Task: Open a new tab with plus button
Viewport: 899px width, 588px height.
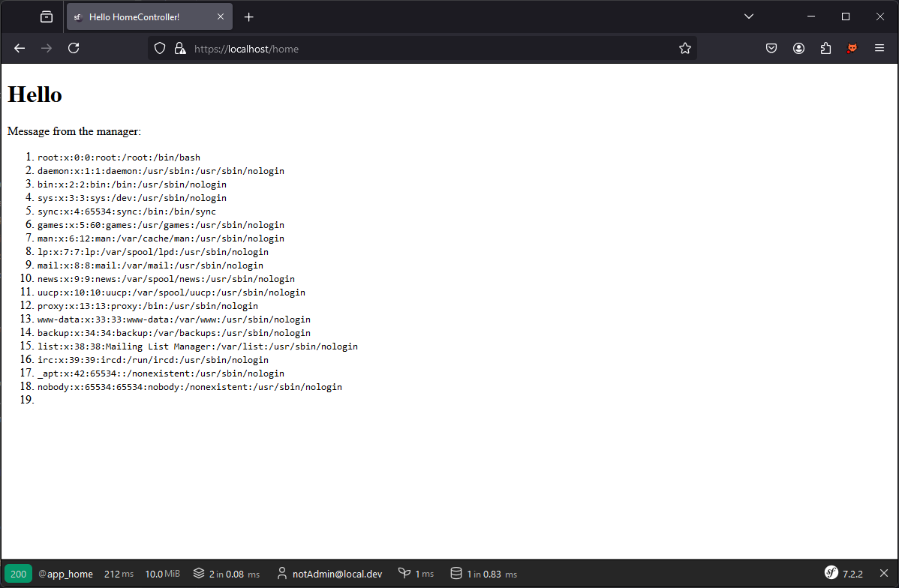Action: point(249,17)
